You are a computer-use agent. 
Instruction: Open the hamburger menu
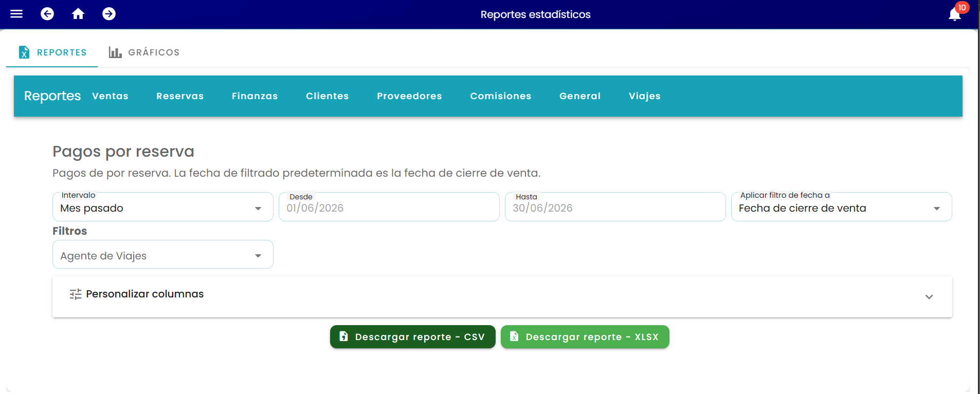[x=16, y=14]
